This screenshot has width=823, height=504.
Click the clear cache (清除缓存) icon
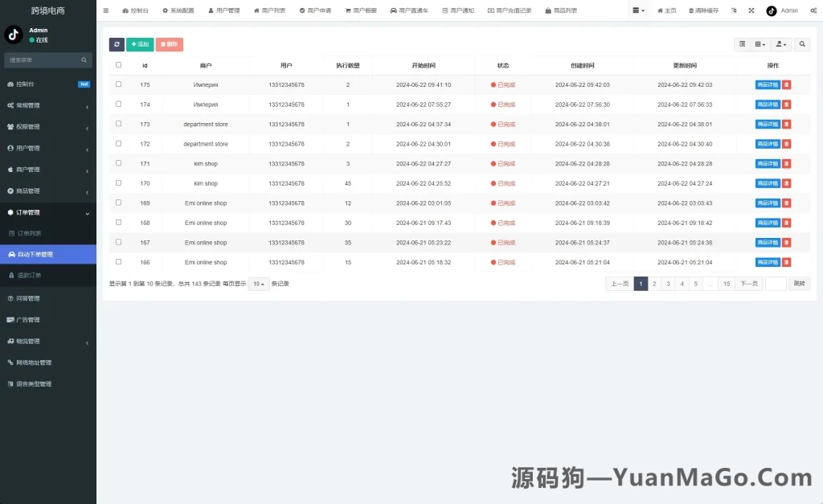pyautogui.click(x=703, y=10)
